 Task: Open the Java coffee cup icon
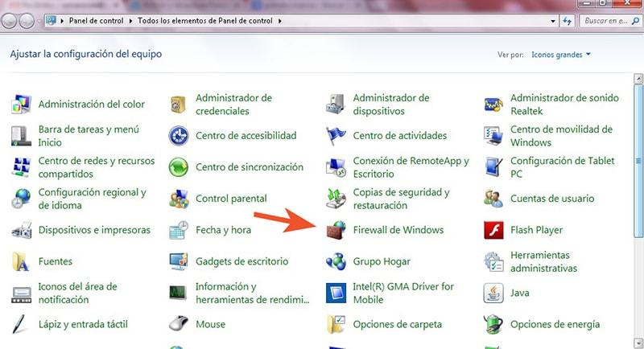[x=493, y=293]
